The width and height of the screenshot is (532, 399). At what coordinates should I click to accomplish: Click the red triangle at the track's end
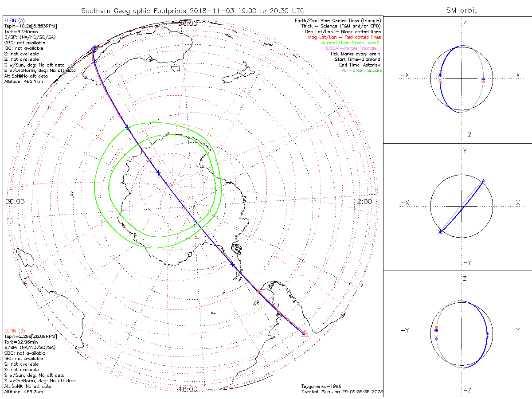(x=305, y=333)
